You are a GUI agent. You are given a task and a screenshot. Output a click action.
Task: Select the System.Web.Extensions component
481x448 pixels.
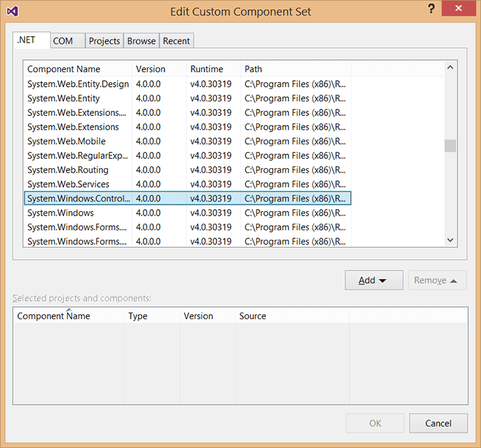coord(188,127)
